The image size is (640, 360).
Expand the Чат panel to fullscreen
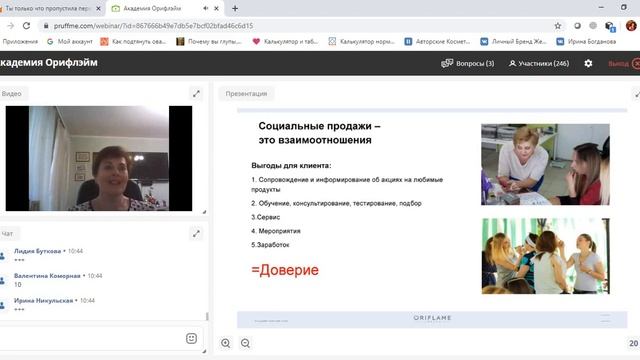(x=196, y=233)
